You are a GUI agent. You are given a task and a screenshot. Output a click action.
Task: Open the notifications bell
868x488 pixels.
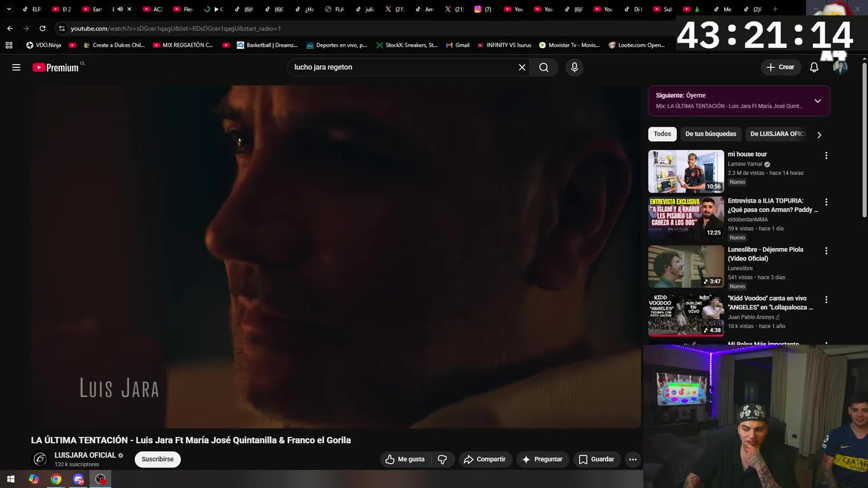click(x=814, y=67)
